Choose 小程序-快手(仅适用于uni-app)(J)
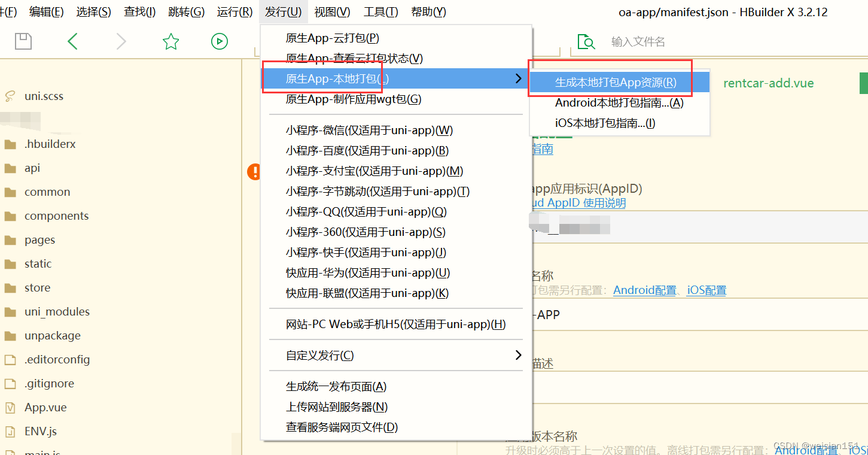The width and height of the screenshot is (868, 455). coord(396,253)
